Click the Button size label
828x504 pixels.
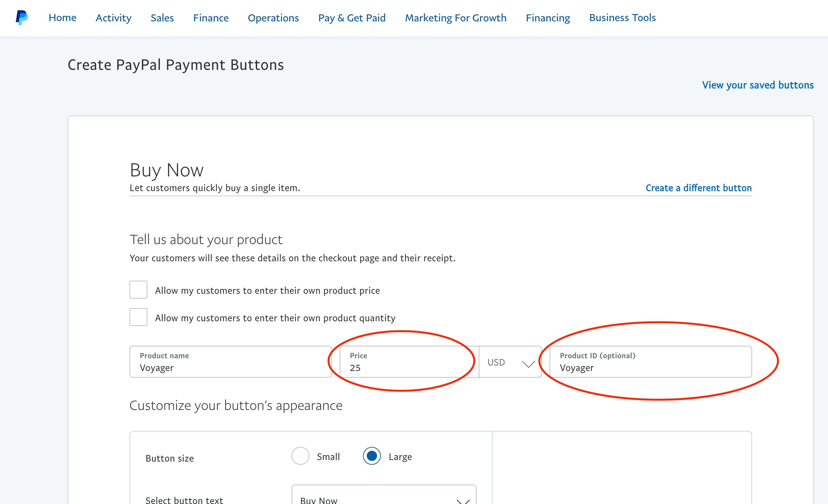pos(170,458)
